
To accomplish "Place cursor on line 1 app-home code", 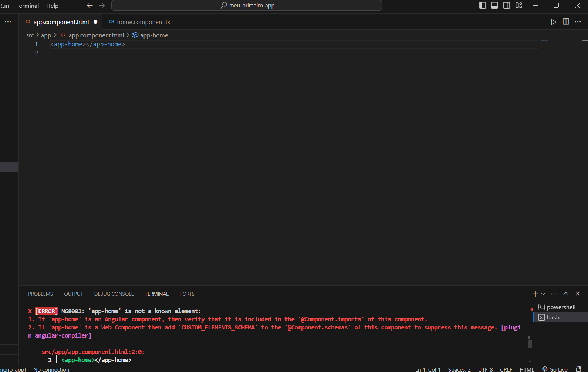I will 88,44.
